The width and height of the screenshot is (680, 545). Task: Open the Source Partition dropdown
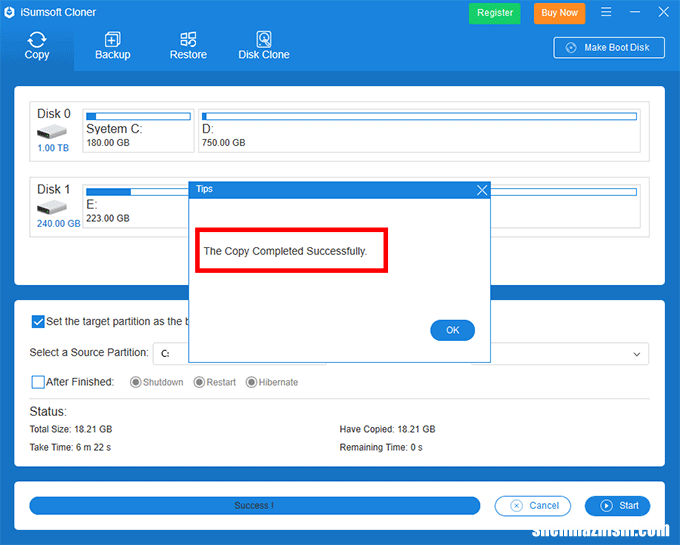tap(171, 354)
